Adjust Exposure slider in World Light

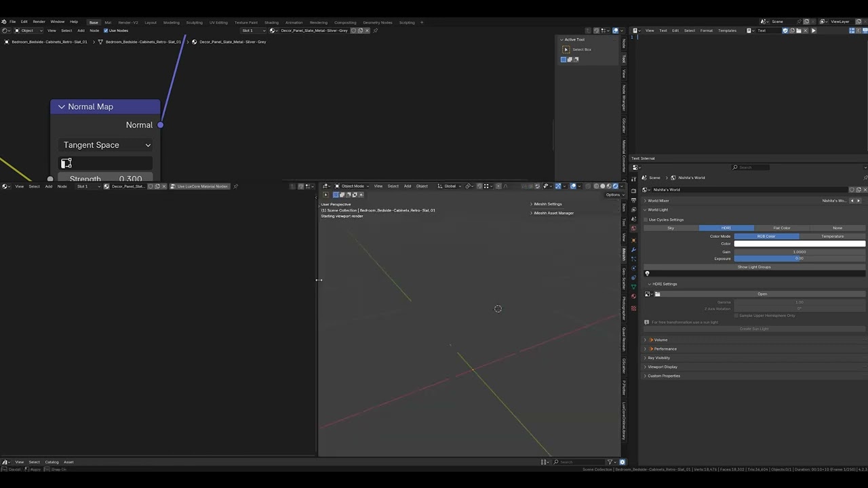[x=800, y=258]
